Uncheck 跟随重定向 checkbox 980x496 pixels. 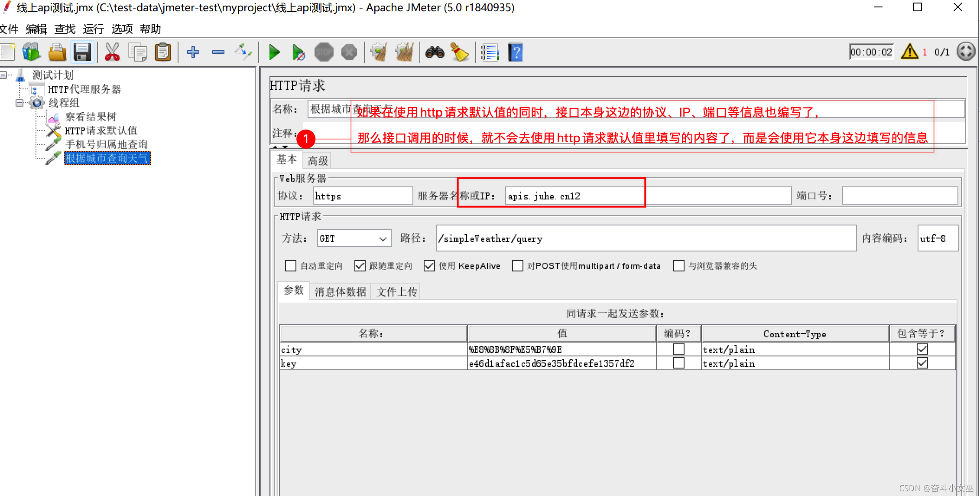point(360,266)
